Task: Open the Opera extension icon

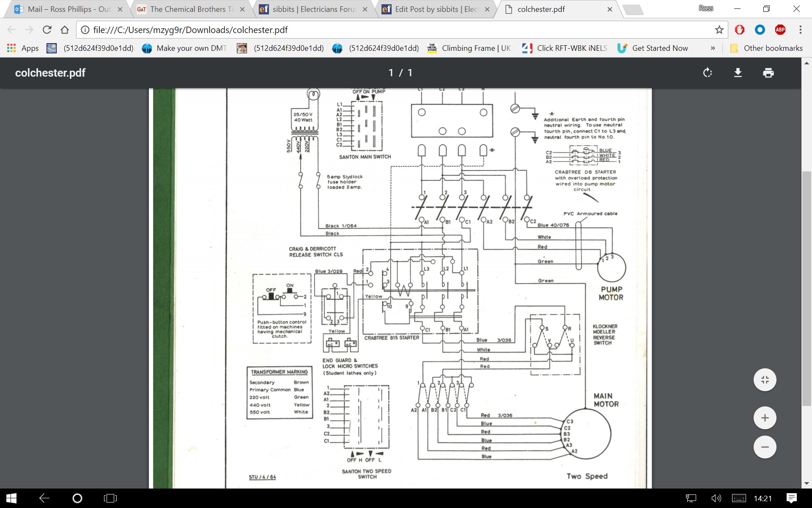Action: 739,30
